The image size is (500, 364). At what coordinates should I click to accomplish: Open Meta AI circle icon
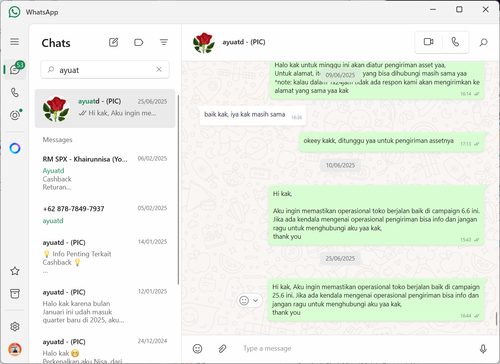click(x=15, y=148)
